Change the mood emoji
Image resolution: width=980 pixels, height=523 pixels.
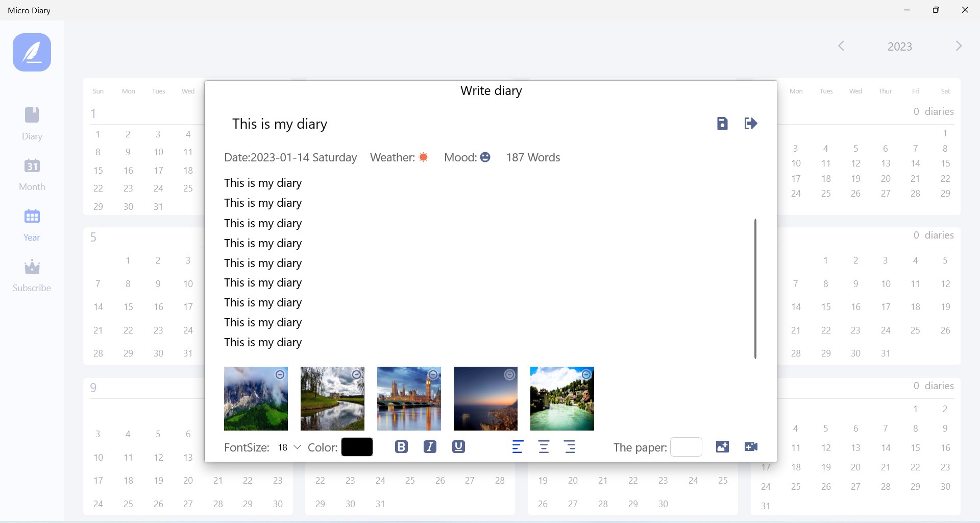[485, 157]
